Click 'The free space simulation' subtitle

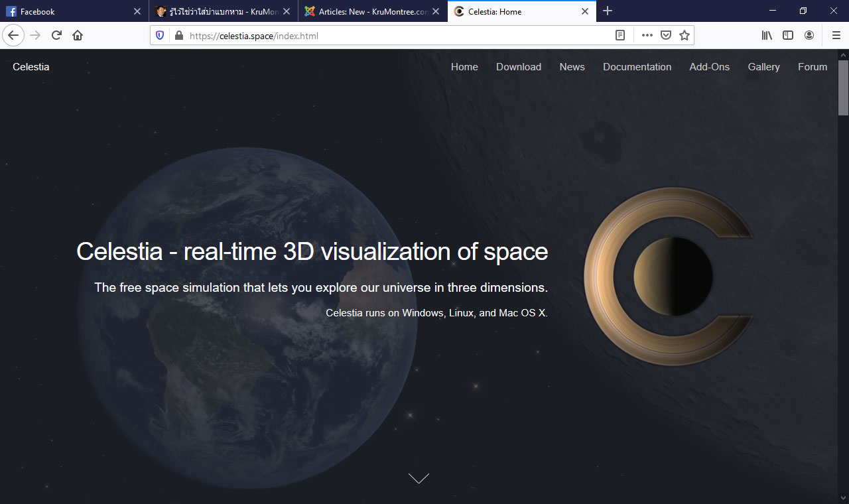(x=321, y=288)
